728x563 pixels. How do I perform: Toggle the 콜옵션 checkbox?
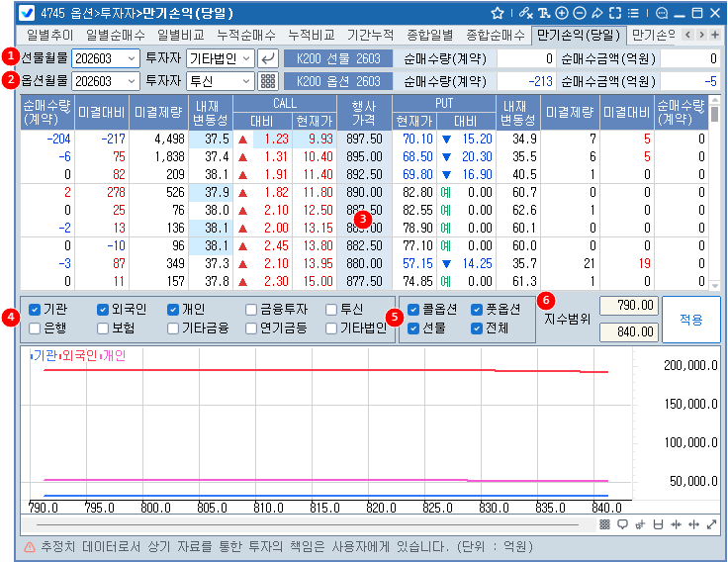[413, 310]
